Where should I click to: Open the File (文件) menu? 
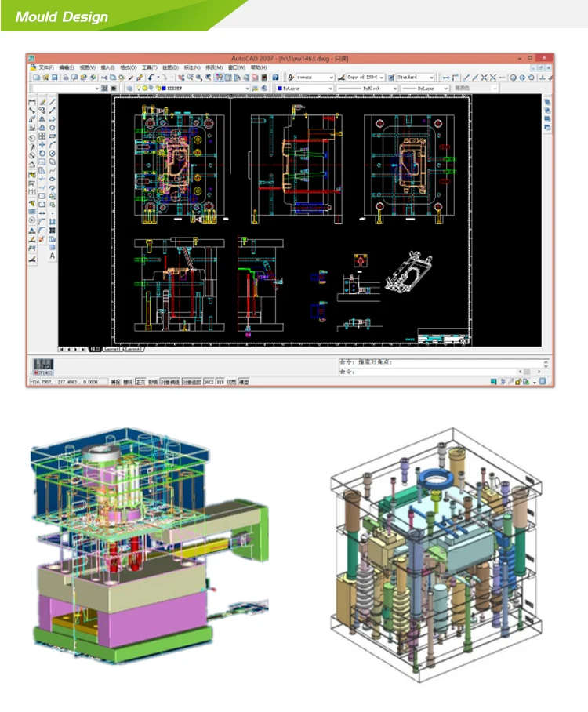tap(46, 67)
